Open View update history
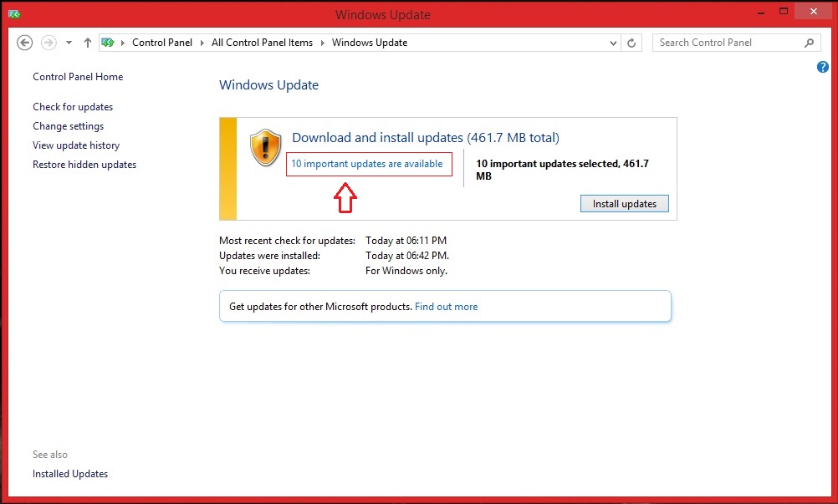The height and width of the screenshot is (504, 838). [76, 145]
